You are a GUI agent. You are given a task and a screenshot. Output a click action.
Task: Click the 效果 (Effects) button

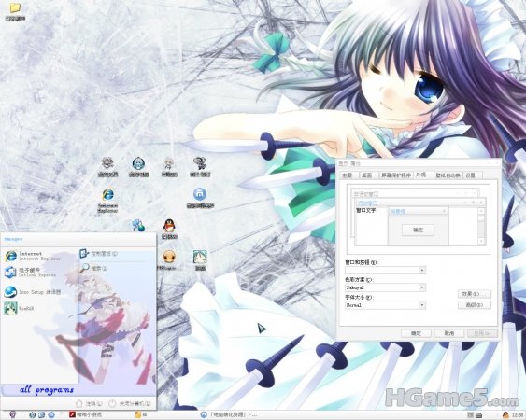coord(475,294)
